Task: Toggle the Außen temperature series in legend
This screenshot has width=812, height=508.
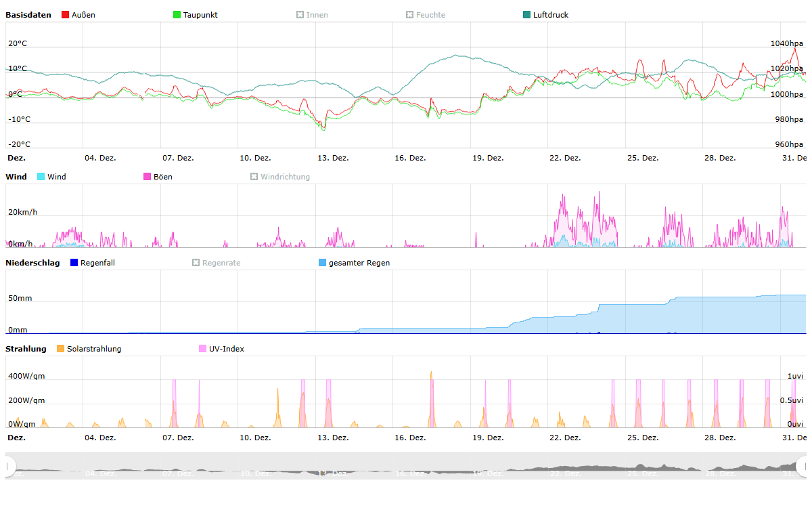Action: (83, 15)
